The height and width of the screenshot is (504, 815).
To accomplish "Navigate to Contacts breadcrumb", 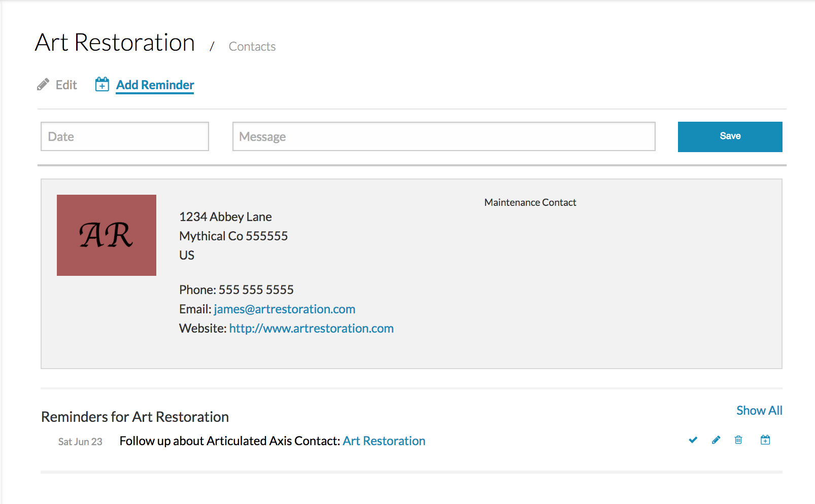I will coord(252,46).
